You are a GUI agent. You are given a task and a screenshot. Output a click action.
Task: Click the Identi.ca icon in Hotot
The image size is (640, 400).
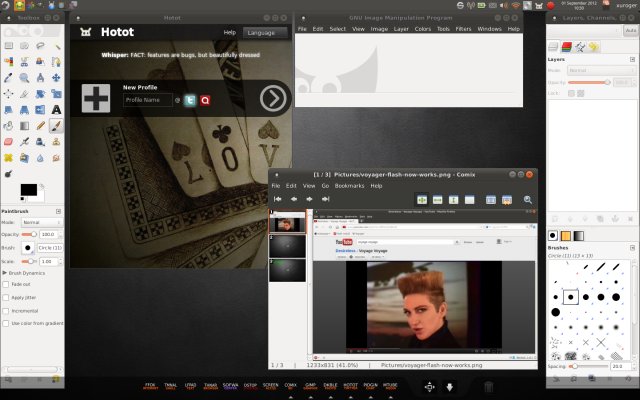[205, 100]
